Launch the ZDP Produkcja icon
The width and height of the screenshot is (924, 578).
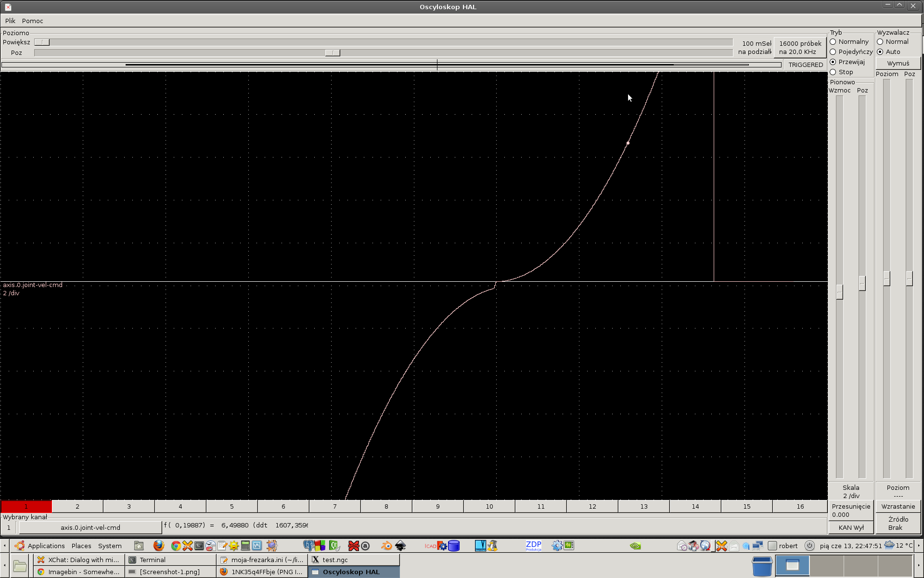click(534, 546)
